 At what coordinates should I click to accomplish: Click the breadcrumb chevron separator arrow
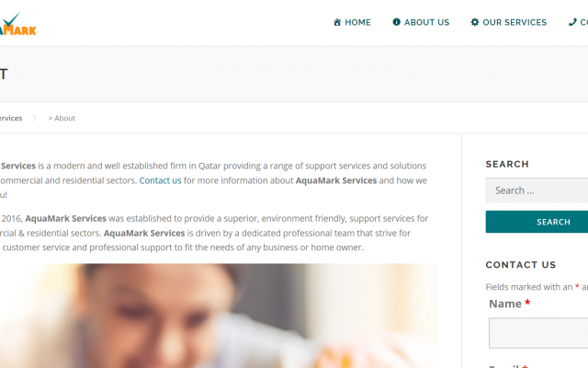[35, 119]
